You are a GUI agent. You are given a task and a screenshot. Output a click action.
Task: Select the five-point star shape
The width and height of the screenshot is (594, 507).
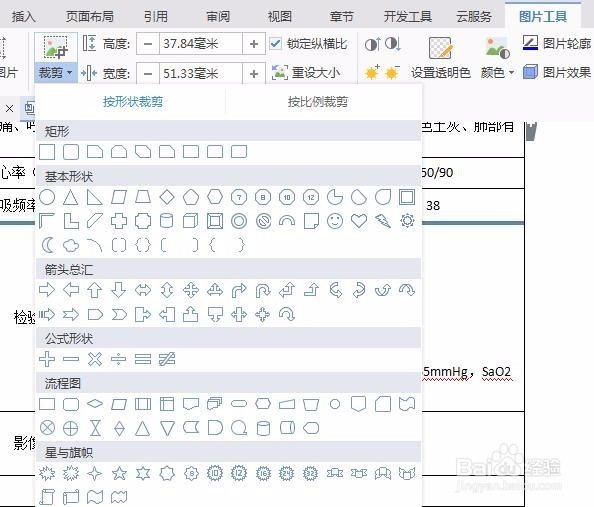pos(119,473)
